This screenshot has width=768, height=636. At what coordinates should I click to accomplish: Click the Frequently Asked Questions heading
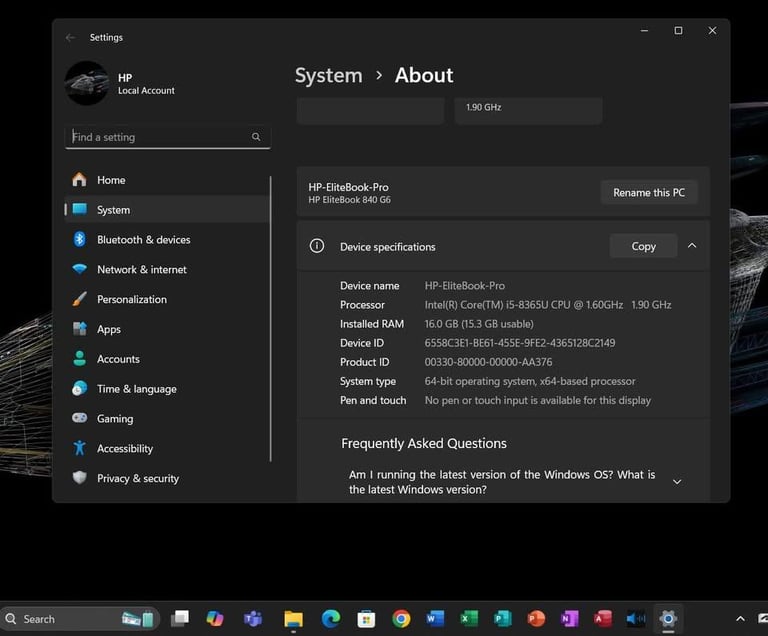pos(424,443)
